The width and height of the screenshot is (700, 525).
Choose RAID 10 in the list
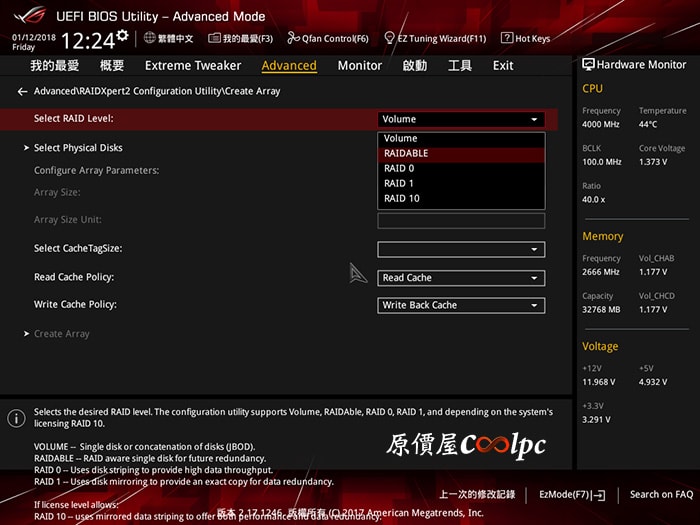461,199
